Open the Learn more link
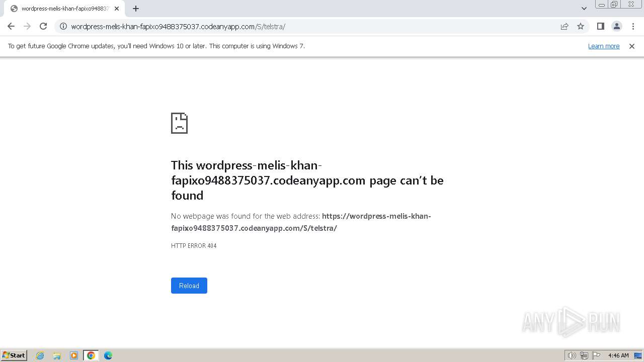This screenshot has height=362, width=644. pos(604,46)
